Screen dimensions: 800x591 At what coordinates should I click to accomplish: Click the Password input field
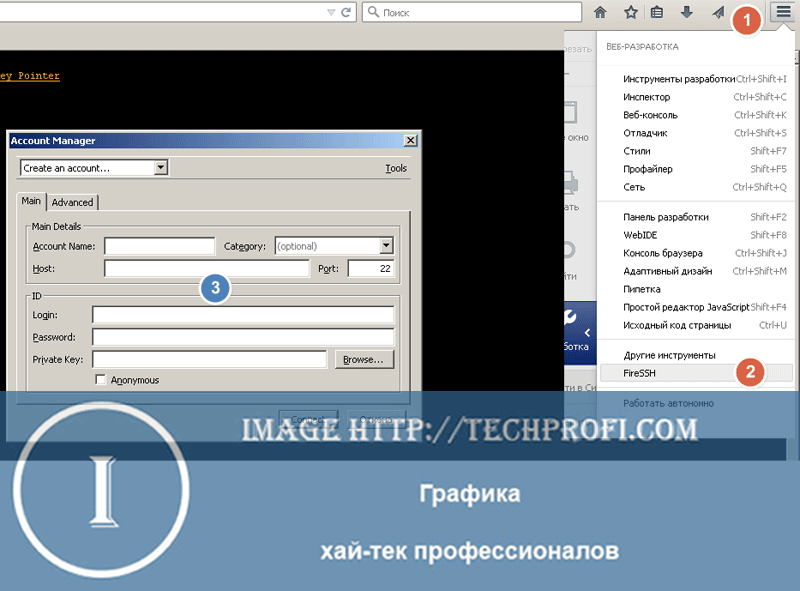point(243,337)
